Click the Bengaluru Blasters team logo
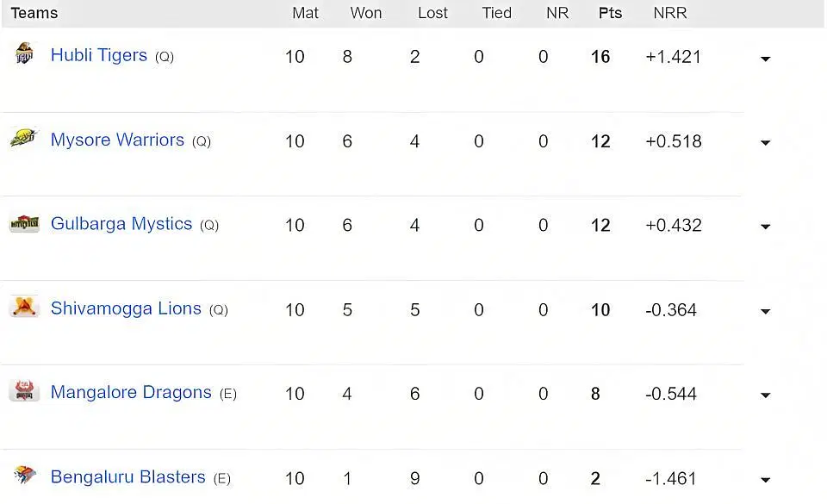 pyautogui.click(x=24, y=475)
